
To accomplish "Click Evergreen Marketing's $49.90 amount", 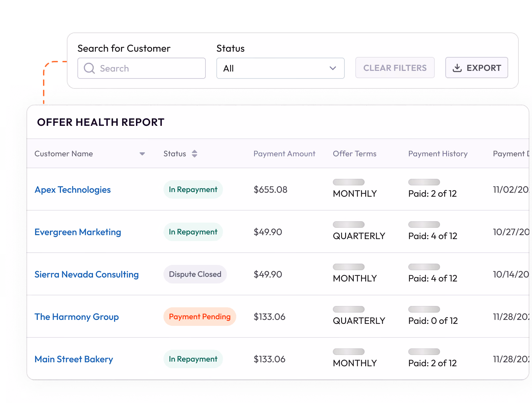I will [268, 232].
